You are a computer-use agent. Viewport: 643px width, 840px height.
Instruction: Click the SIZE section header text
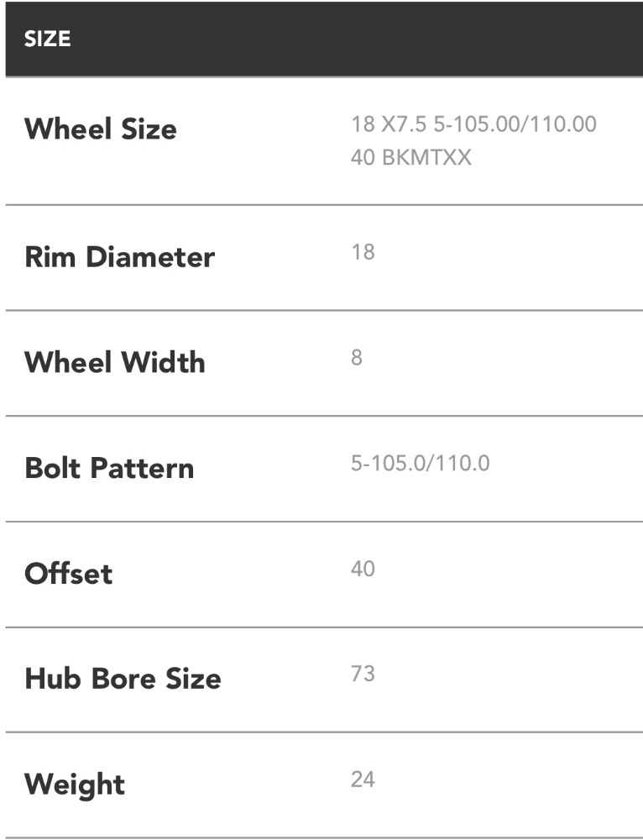click(x=47, y=40)
